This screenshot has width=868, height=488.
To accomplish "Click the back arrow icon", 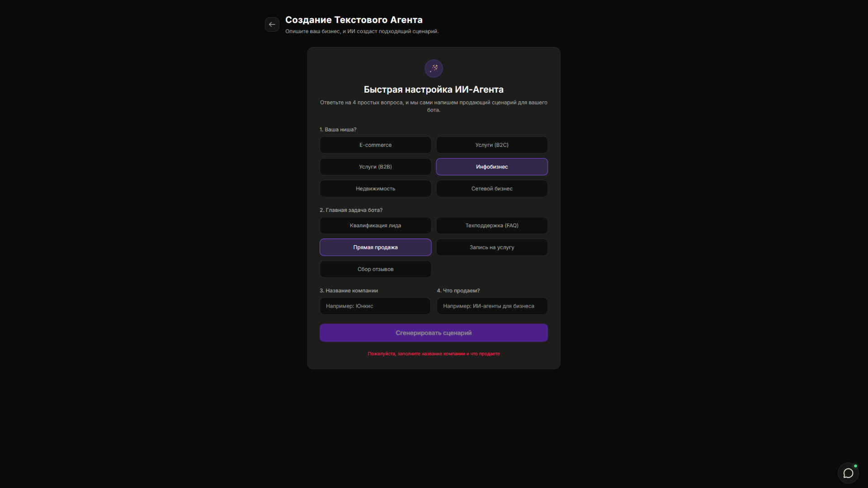I will [272, 24].
